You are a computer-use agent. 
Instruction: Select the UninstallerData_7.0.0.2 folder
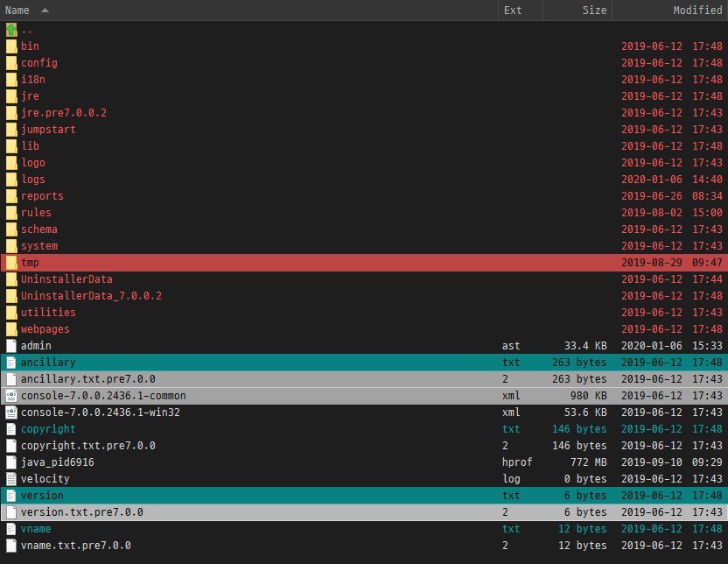point(91,296)
